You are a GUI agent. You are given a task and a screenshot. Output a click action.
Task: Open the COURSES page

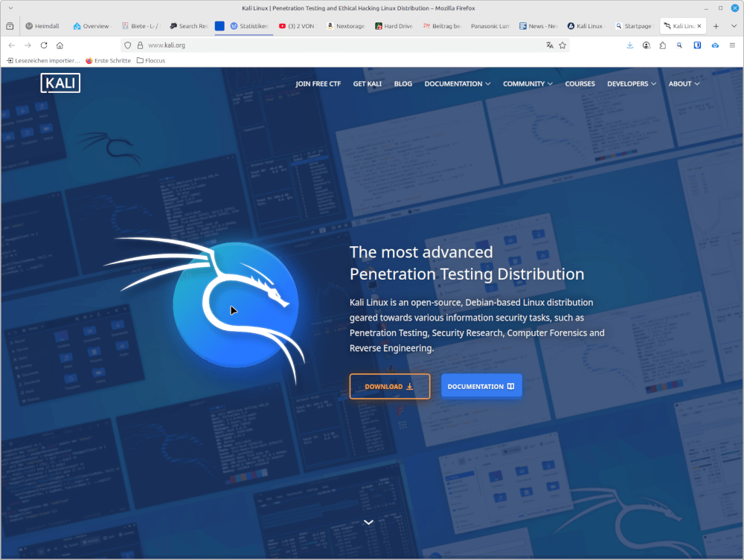[x=580, y=84]
